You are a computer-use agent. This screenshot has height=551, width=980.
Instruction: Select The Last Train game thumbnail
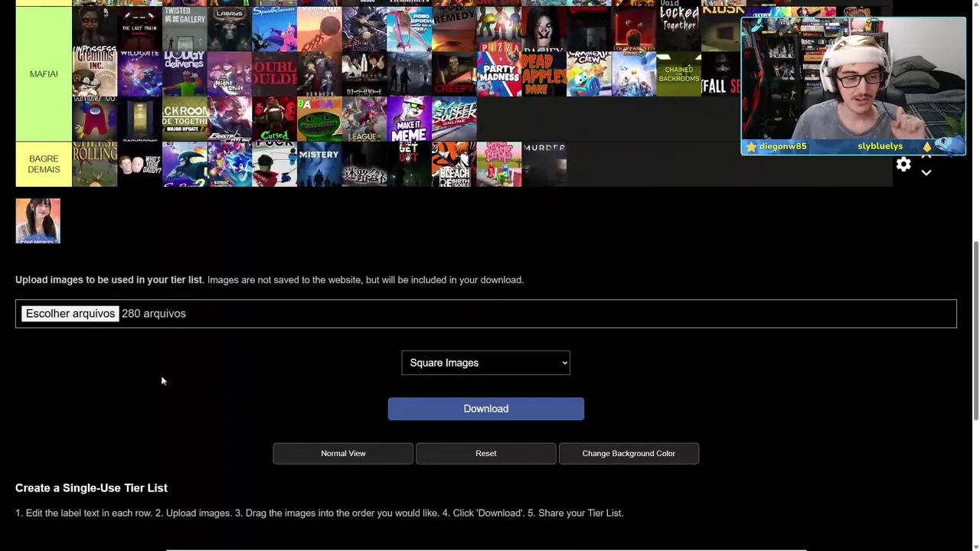[x=139, y=28]
